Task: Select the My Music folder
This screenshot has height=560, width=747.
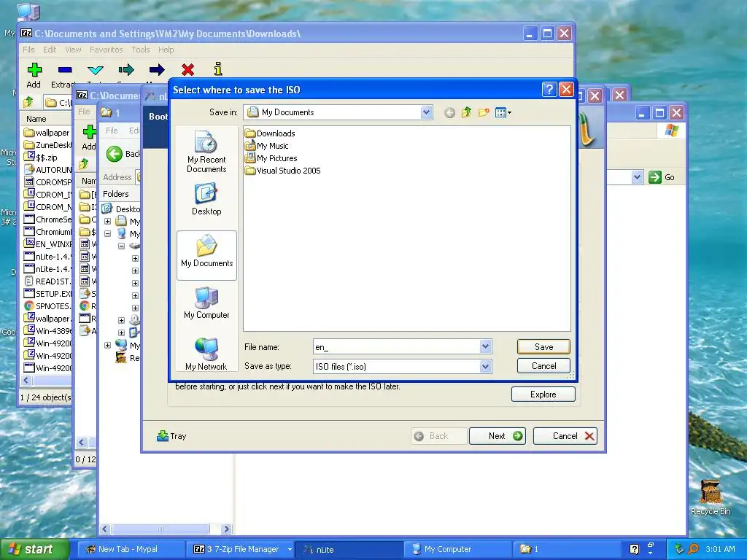Action: (x=267, y=146)
